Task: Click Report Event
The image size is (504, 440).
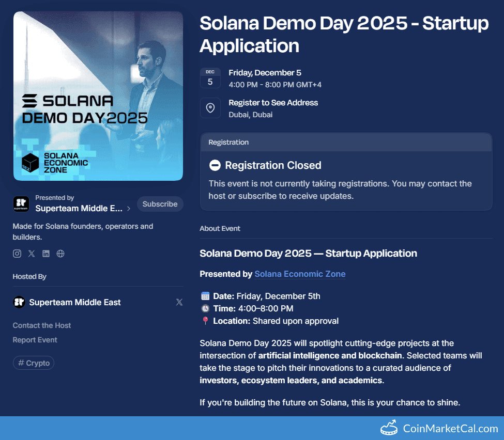Action: [35, 340]
